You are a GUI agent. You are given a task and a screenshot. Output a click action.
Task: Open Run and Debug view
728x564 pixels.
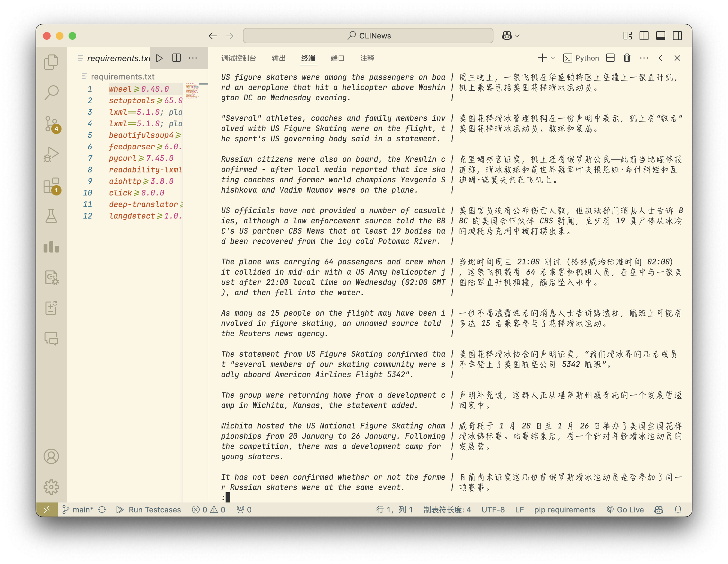pyautogui.click(x=51, y=154)
